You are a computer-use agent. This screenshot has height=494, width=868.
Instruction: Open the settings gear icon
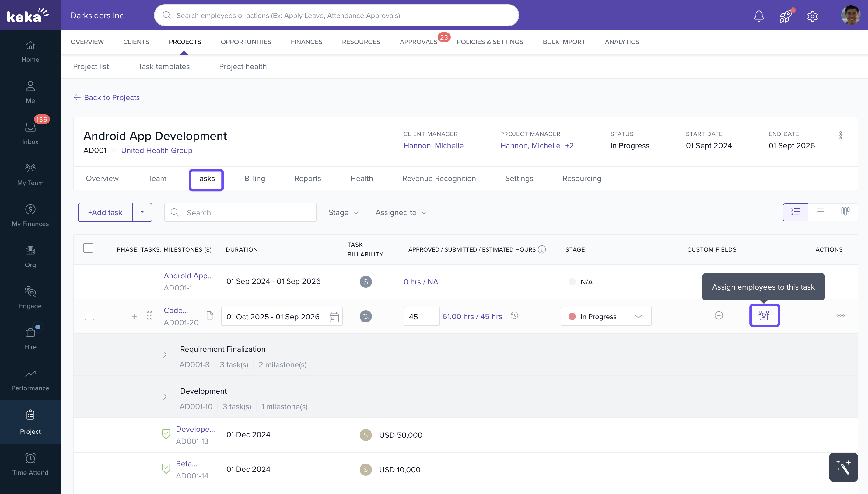click(x=812, y=16)
